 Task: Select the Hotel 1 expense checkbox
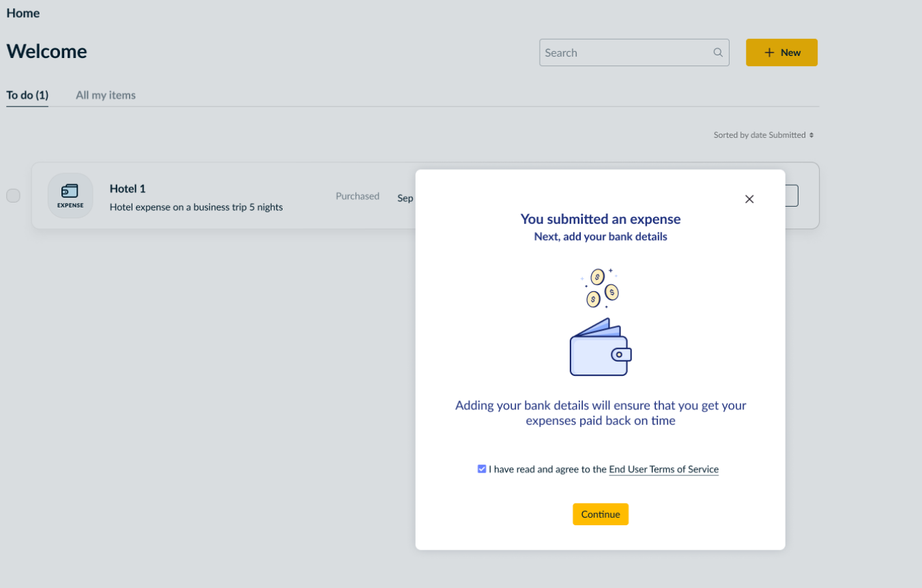click(x=13, y=196)
